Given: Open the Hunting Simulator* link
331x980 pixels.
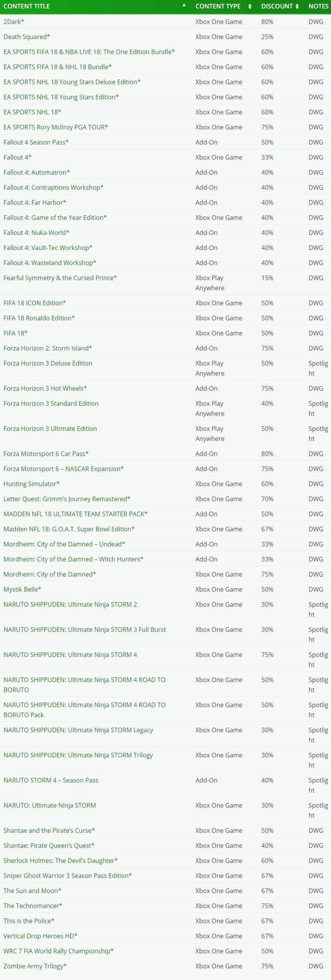Looking at the screenshot, I should (x=31, y=484).
